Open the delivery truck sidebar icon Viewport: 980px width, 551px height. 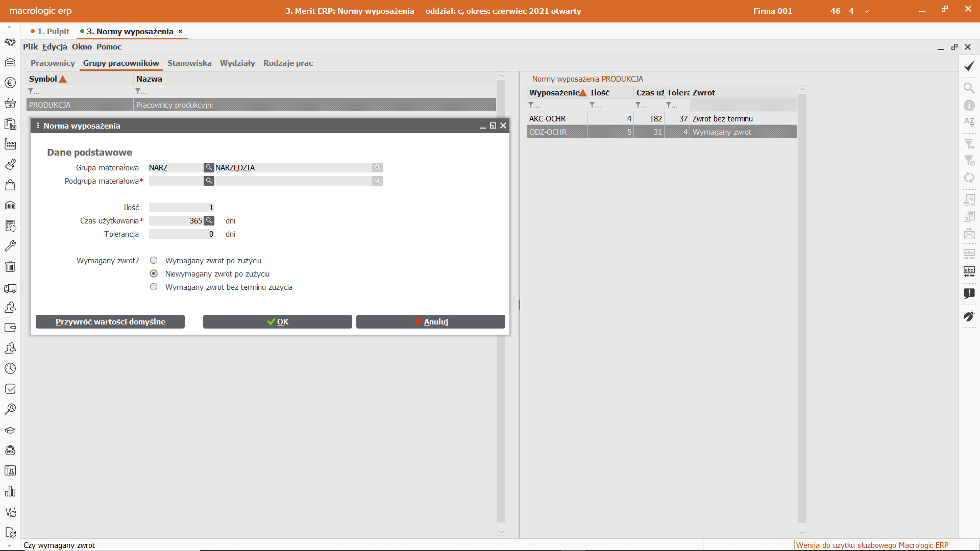click(10, 289)
